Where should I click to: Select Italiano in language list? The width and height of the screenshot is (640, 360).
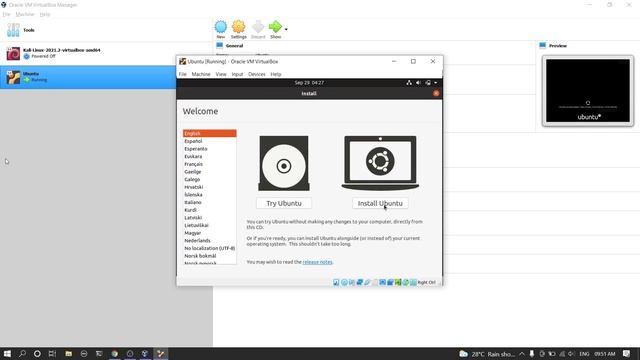pos(209,202)
